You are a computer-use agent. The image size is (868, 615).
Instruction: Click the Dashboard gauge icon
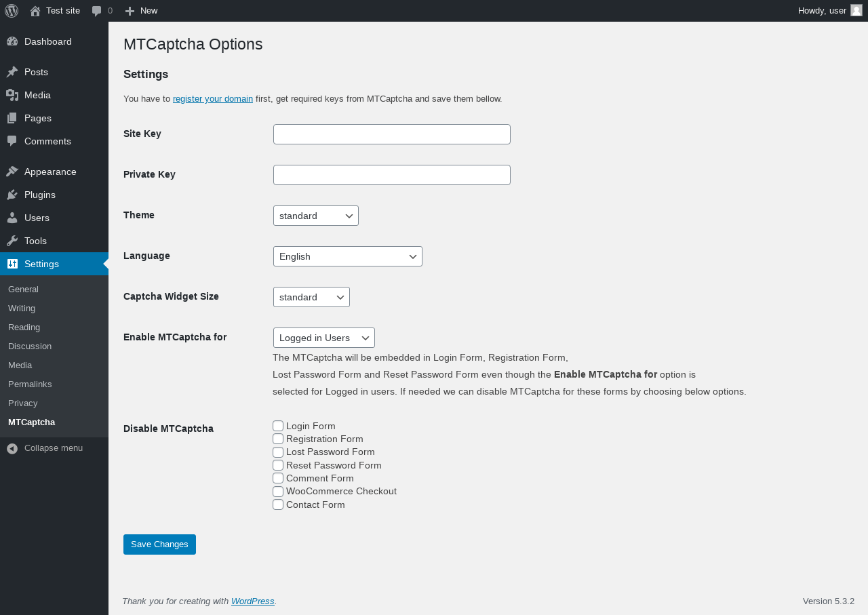(12, 41)
